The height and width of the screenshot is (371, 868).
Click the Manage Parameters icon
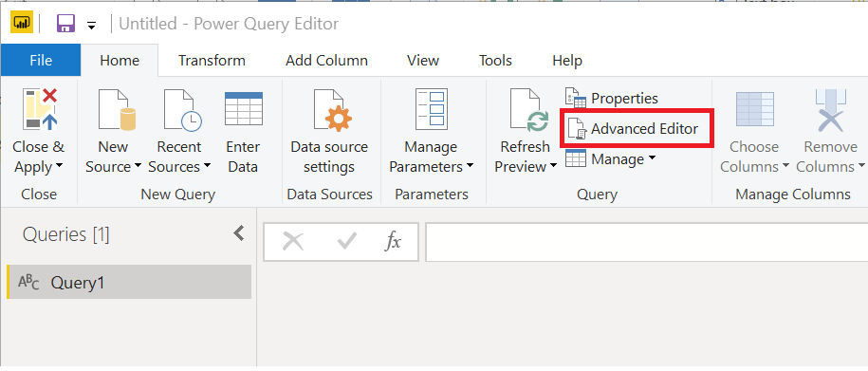pyautogui.click(x=432, y=109)
